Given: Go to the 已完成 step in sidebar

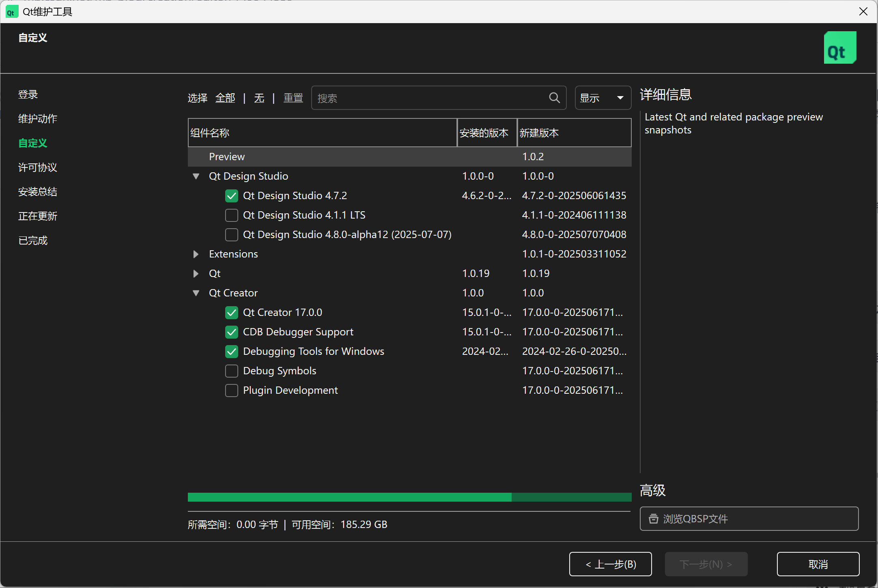Looking at the screenshot, I should coord(33,240).
